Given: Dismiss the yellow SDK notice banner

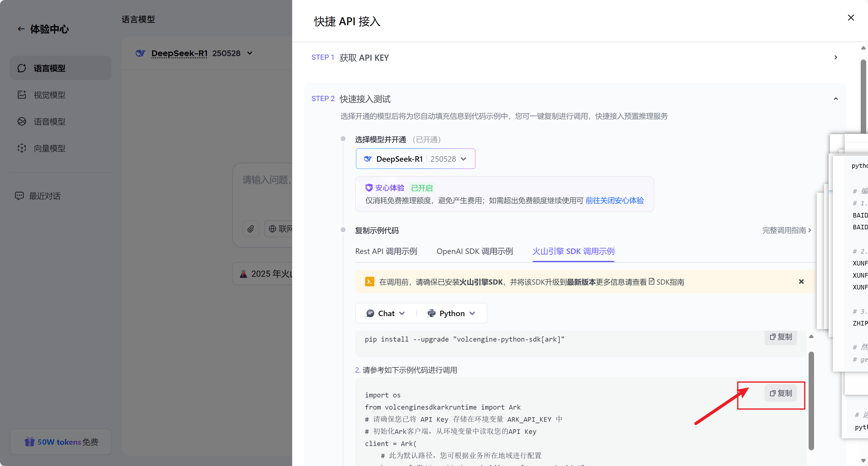Looking at the screenshot, I should 801,282.
